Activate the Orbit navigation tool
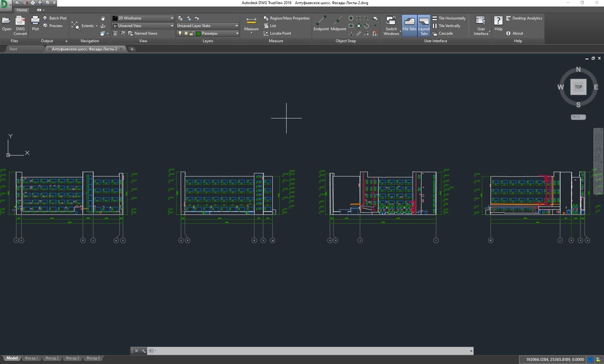 pyautogui.click(x=103, y=26)
